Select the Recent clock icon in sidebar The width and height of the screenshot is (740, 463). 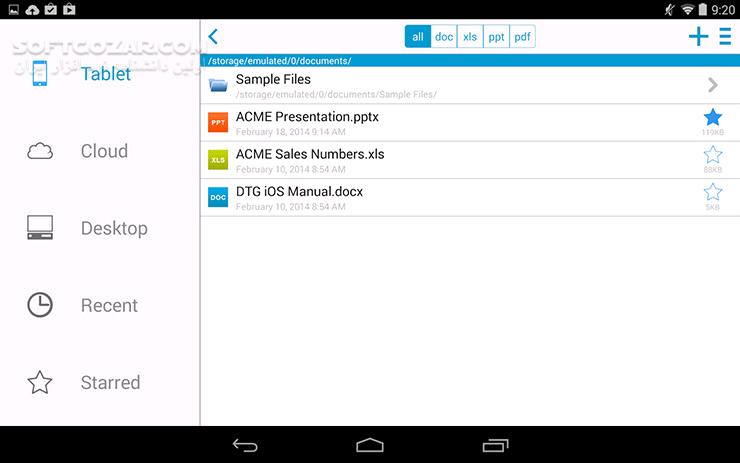(x=40, y=305)
